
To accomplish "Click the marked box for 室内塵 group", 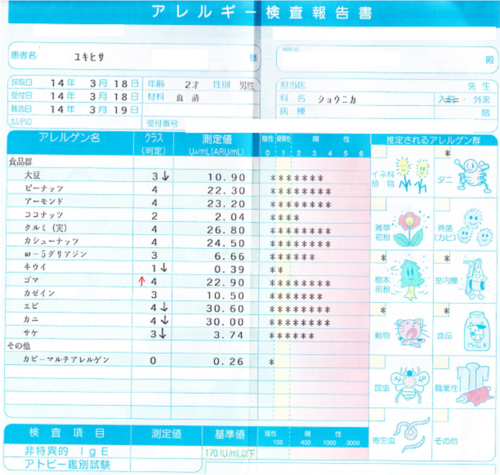I will 442,257.
